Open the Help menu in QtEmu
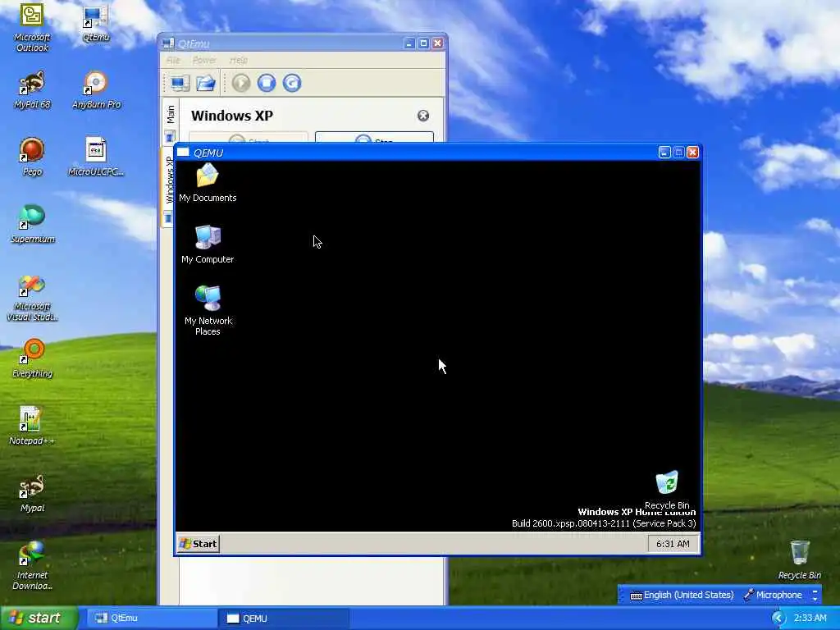The width and height of the screenshot is (840, 630). (x=239, y=60)
